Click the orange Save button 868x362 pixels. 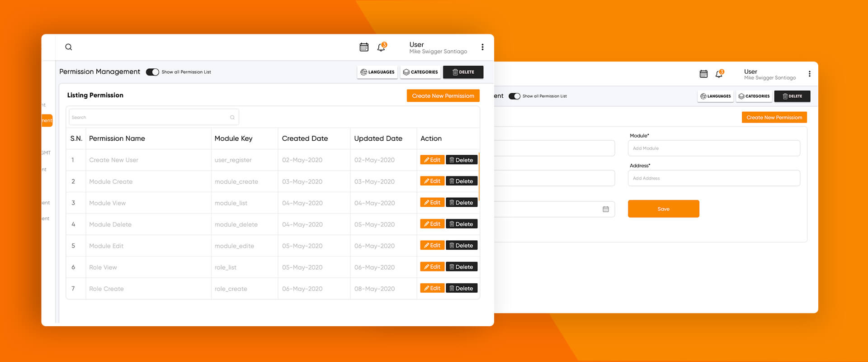point(663,209)
